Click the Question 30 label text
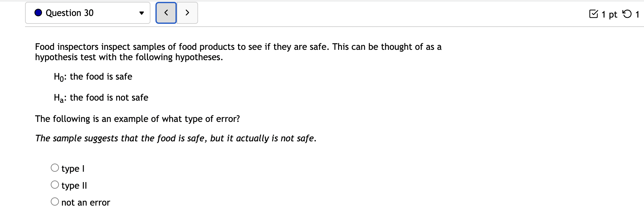 click(70, 13)
